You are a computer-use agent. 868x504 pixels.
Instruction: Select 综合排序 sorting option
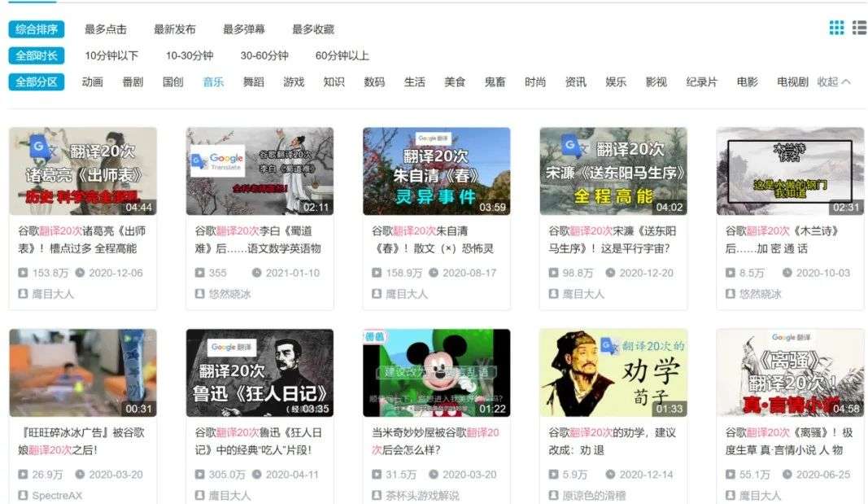pyautogui.click(x=37, y=28)
